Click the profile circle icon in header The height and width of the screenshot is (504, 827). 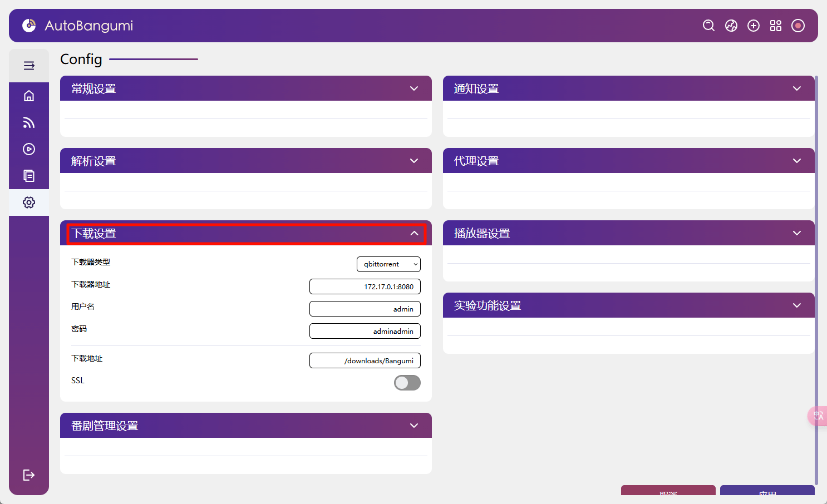(x=798, y=26)
